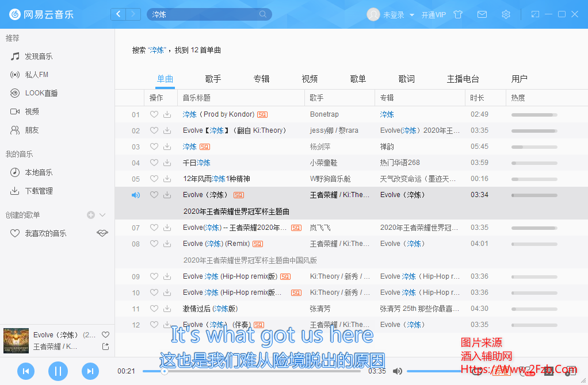Open the album 禅韵 link
Screen dimensions: 588x385
(x=387, y=147)
